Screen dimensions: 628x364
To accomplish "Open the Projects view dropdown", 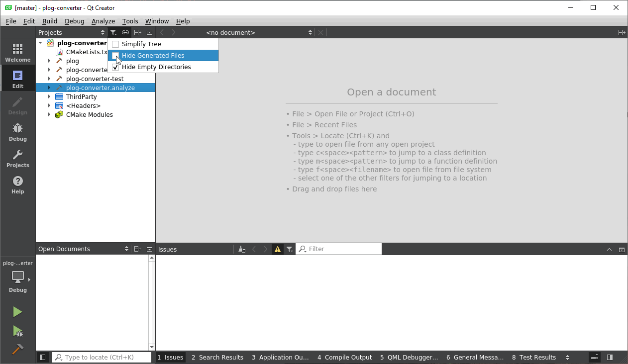I will pos(72,32).
